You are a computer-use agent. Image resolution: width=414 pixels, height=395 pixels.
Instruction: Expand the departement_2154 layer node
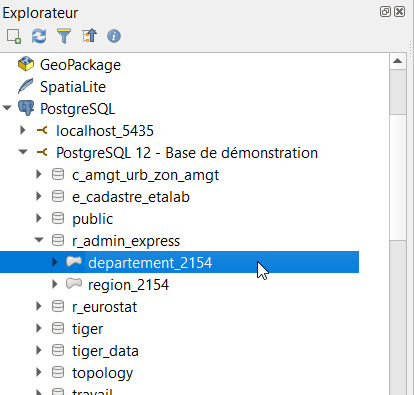pyautogui.click(x=55, y=262)
